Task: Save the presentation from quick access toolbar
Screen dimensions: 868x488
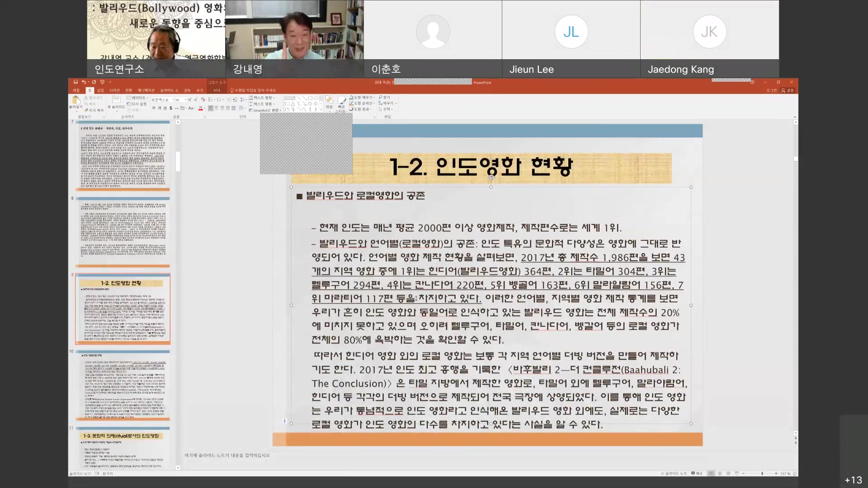Action: (75, 82)
